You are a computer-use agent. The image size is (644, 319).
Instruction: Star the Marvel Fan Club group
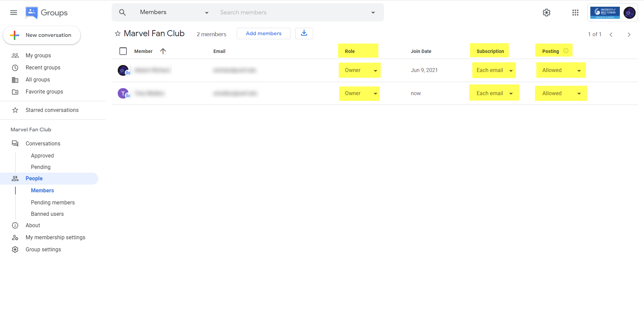tap(118, 34)
